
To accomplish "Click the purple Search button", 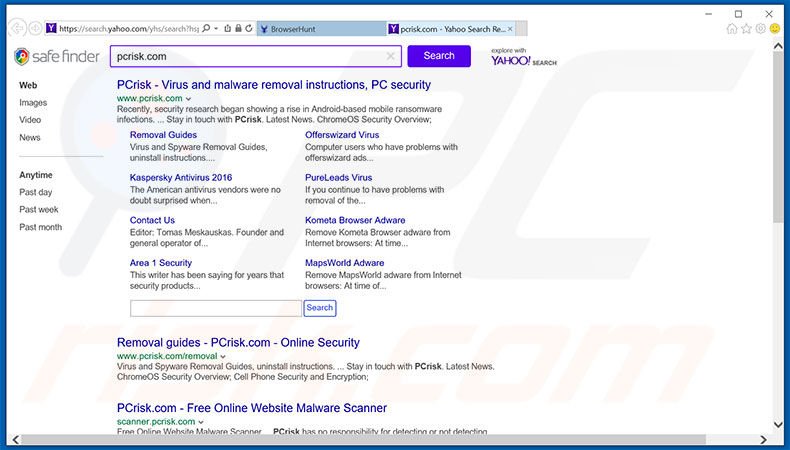I will coord(439,56).
